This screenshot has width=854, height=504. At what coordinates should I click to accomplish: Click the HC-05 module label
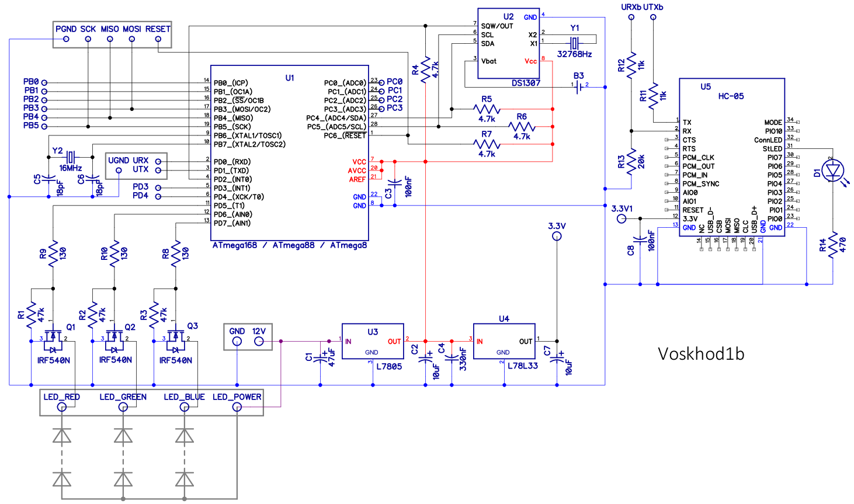(731, 96)
